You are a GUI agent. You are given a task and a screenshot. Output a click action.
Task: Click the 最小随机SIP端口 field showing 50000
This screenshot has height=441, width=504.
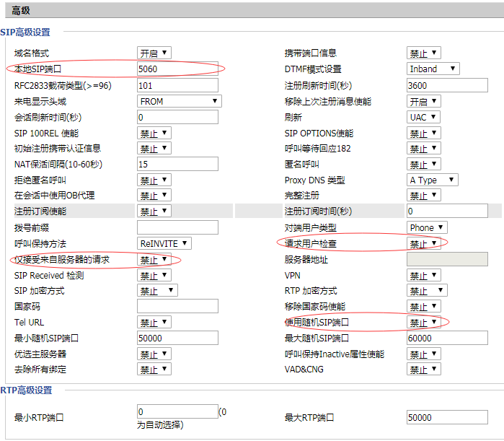[177, 339]
